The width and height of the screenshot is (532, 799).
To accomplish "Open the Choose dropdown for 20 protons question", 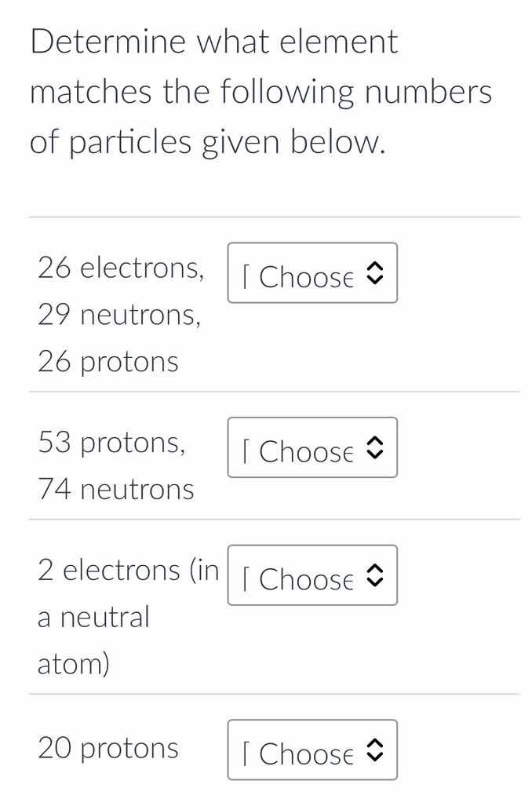I will coord(312,750).
